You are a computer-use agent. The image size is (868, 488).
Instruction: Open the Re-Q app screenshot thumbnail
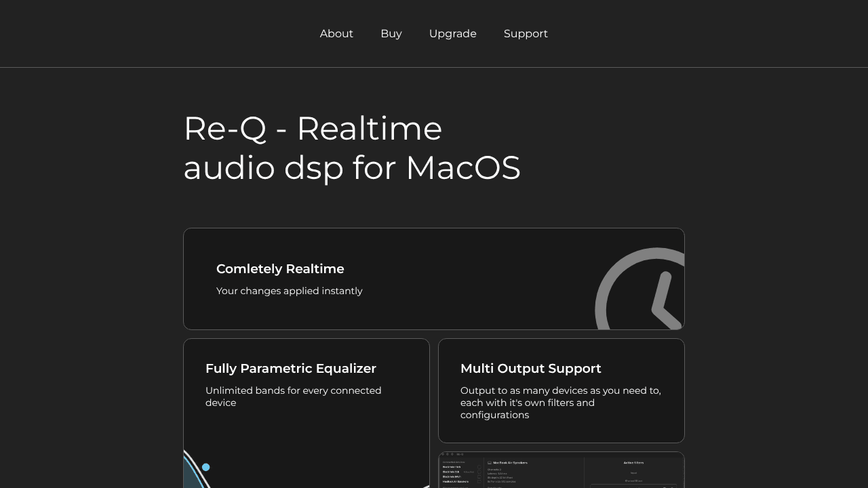click(x=561, y=470)
